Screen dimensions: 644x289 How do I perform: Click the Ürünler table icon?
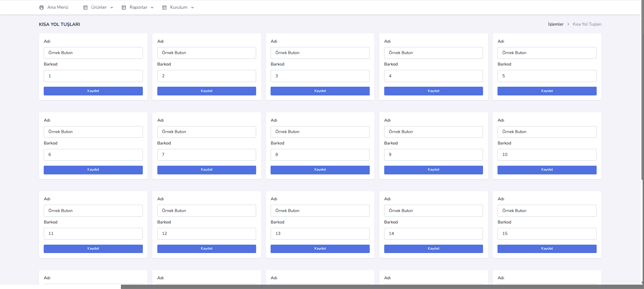[x=85, y=7]
